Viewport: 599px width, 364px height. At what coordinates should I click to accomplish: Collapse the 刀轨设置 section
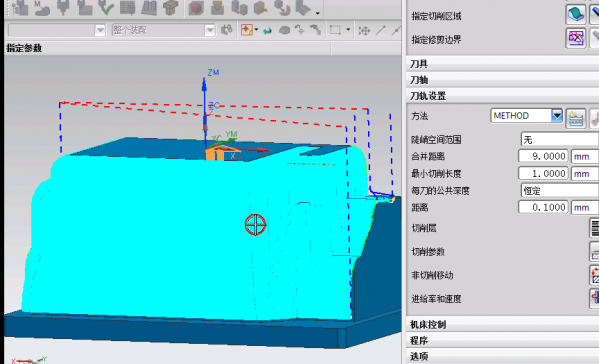(503, 96)
